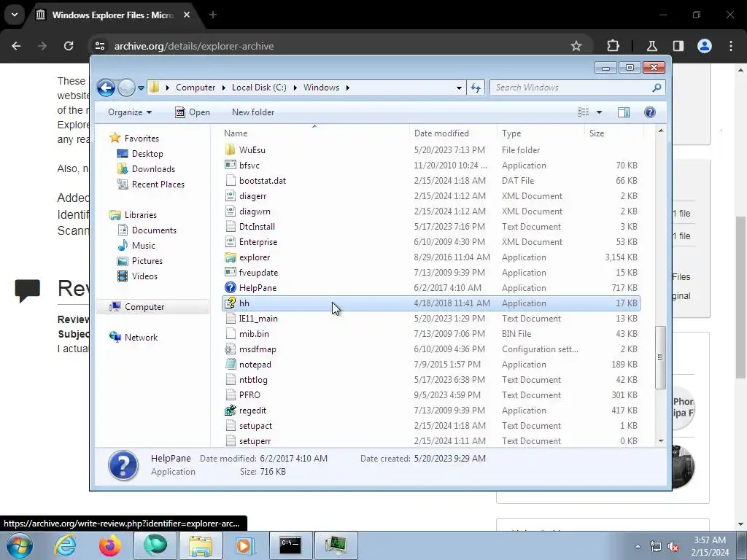
Task: Click New folder in the toolbar
Action: pyautogui.click(x=253, y=112)
